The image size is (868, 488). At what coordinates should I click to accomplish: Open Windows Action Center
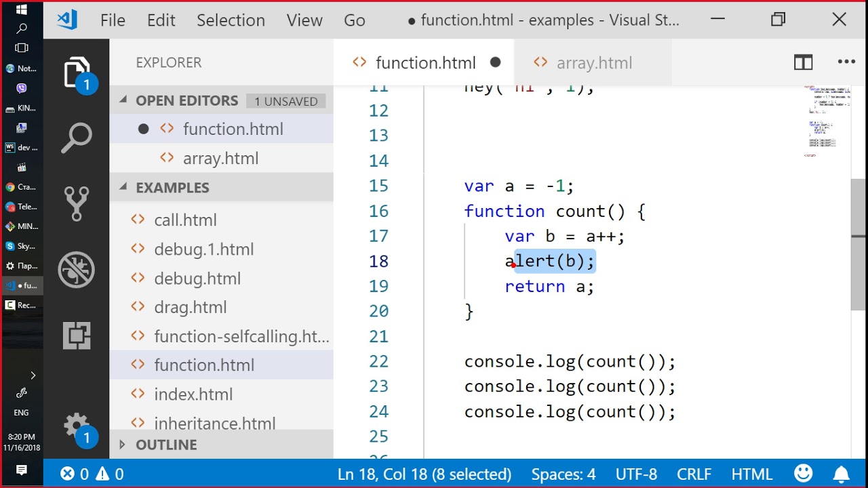21,470
